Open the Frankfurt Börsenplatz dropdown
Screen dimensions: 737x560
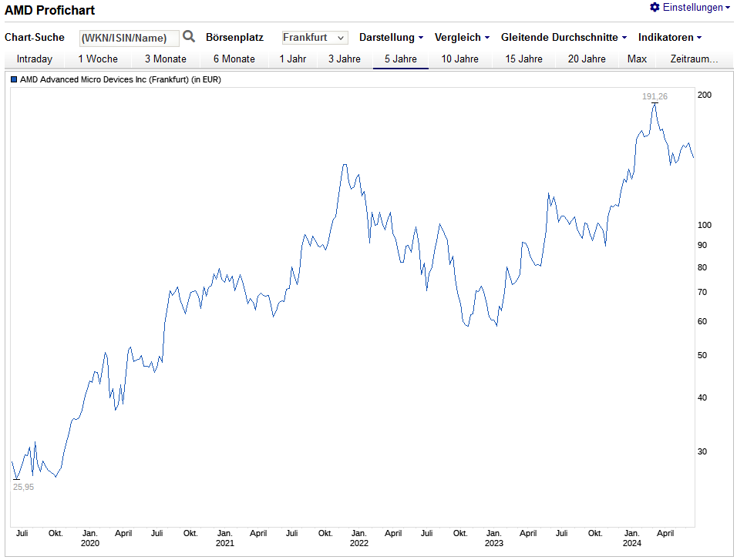pyautogui.click(x=315, y=38)
